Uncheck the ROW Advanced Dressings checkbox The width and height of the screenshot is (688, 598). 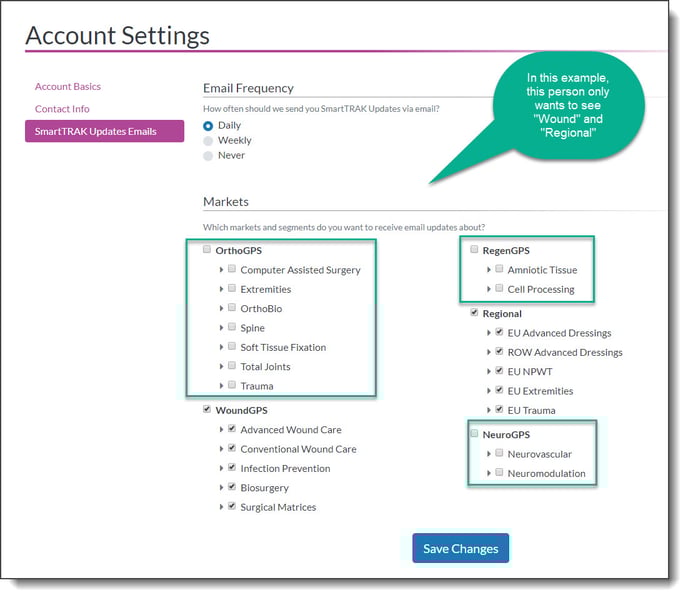[x=499, y=351]
